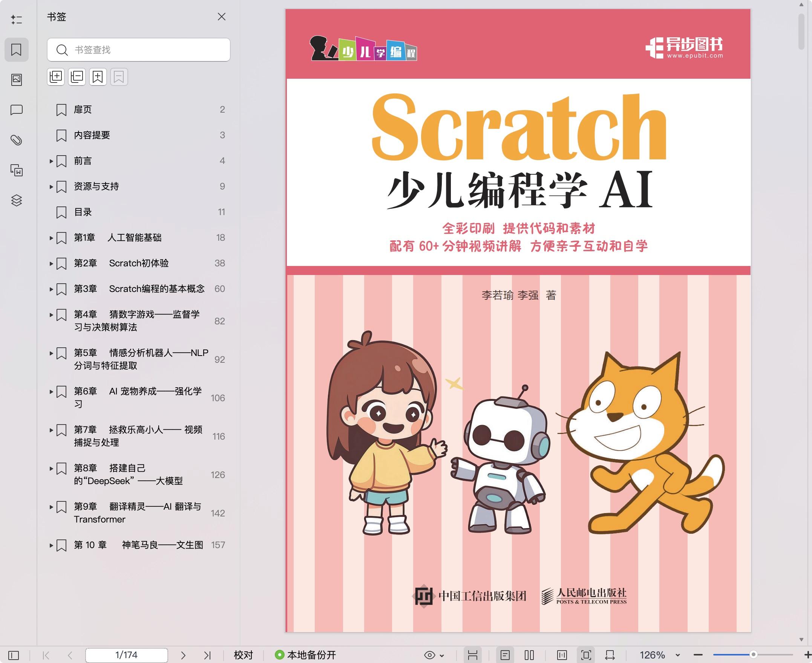The height and width of the screenshot is (663, 812).
Task: Click the 本地备份开 backup status
Action: [x=305, y=655]
